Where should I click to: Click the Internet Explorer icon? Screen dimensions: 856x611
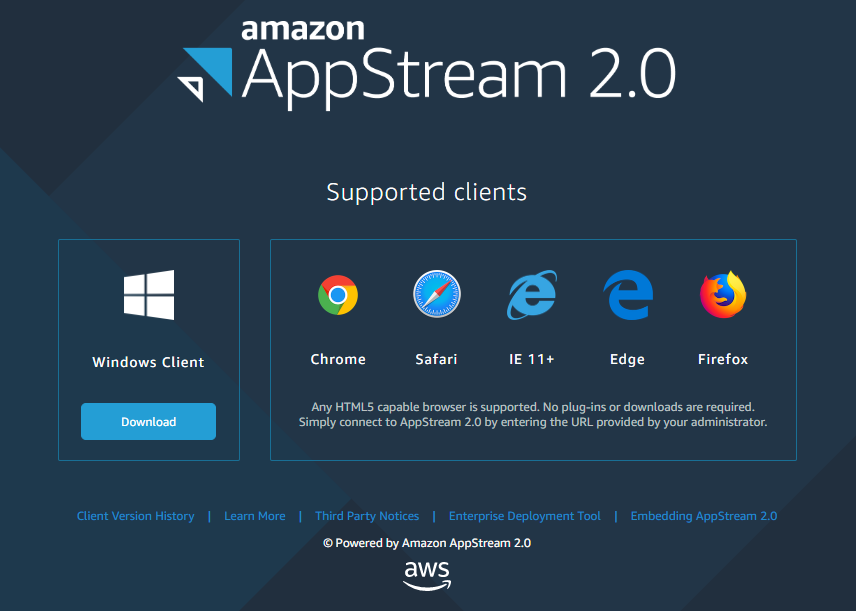(532, 295)
